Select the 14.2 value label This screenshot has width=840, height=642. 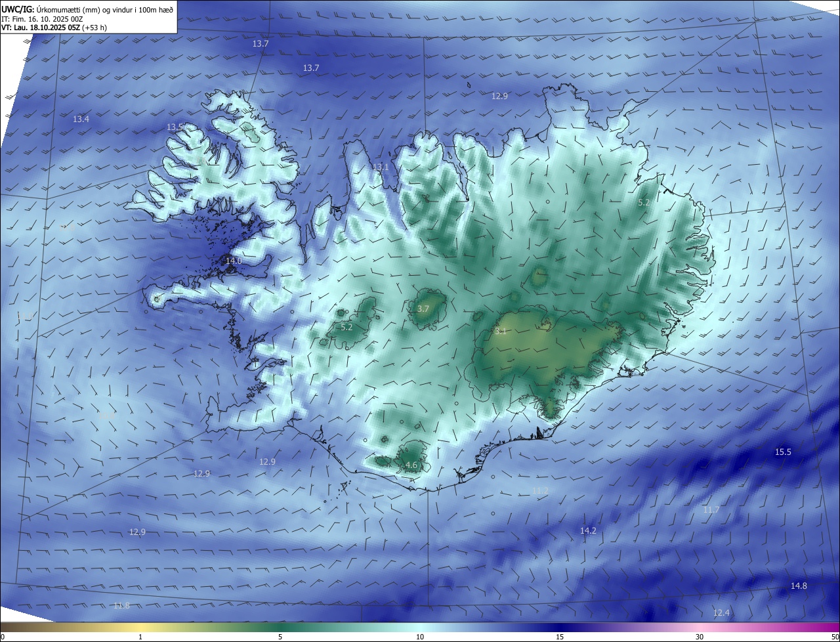(588, 531)
